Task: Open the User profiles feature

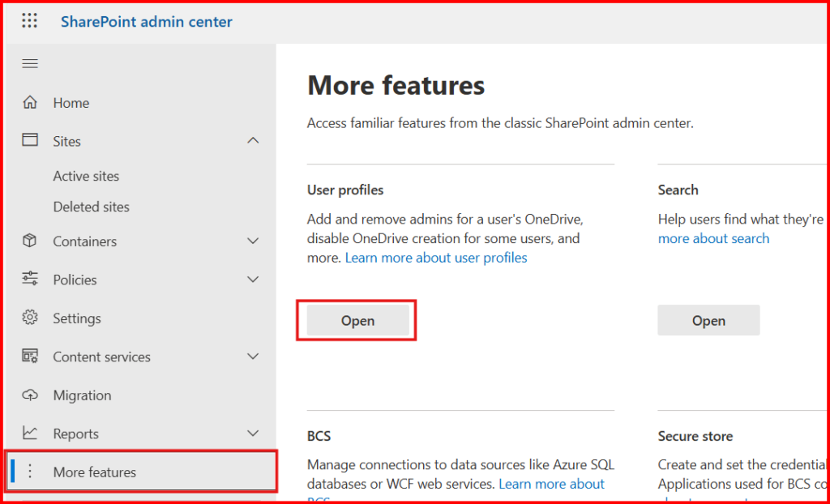Action: [x=357, y=320]
